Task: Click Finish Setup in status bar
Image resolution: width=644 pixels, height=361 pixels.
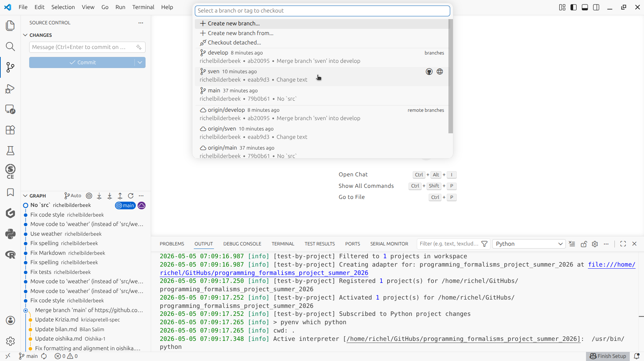Action: point(608,356)
